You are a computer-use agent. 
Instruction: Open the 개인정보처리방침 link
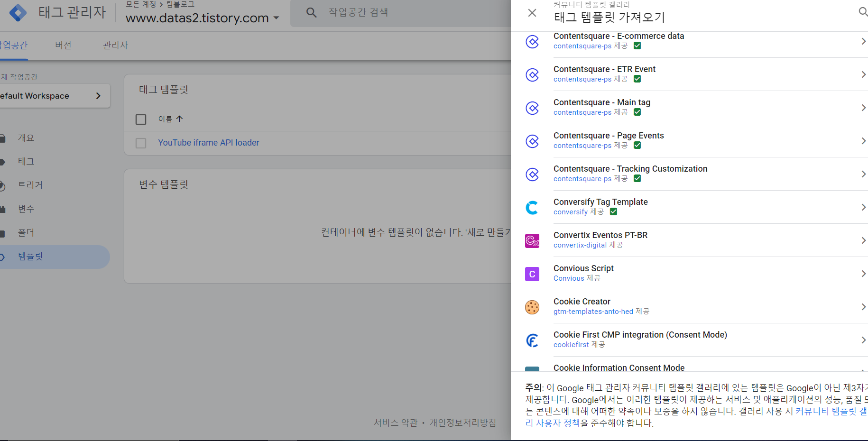coord(463,423)
